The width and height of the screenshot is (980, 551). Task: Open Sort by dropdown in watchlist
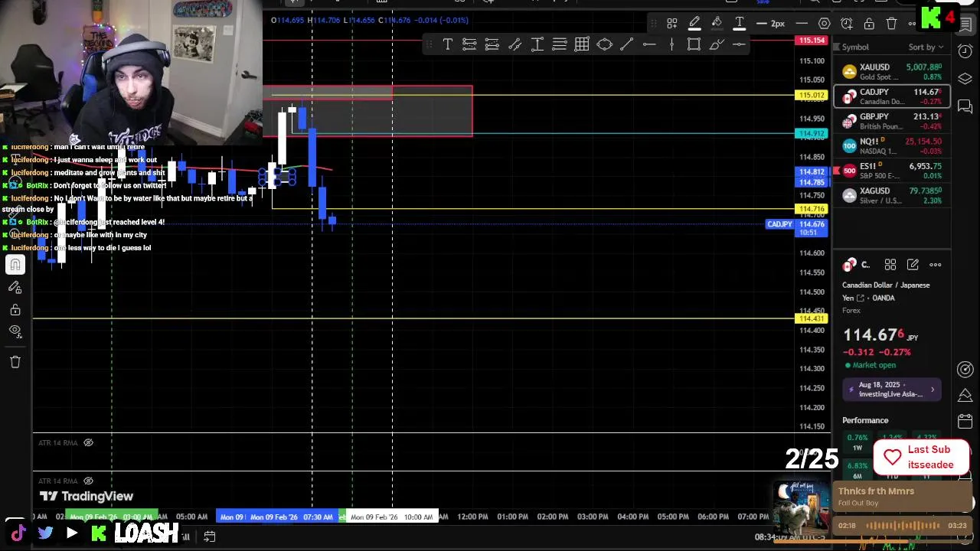pyautogui.click(x=926, y=47)
